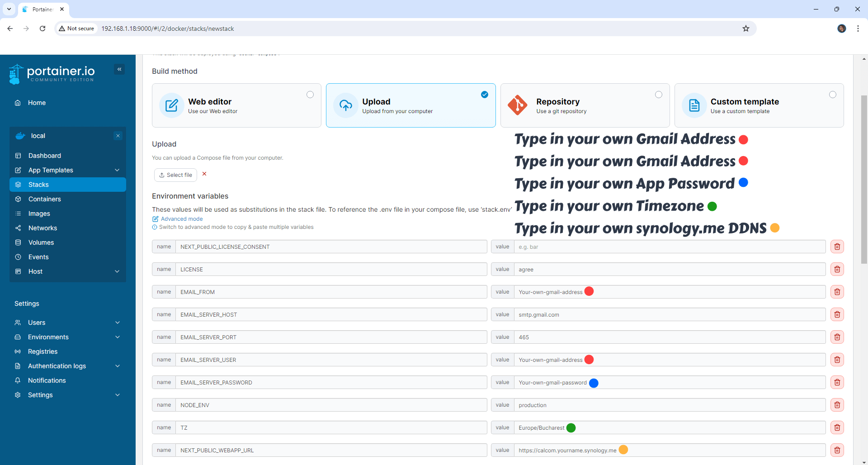Open Images in sidebar
Screen dimensions: 868x465
tap(68, 214)
